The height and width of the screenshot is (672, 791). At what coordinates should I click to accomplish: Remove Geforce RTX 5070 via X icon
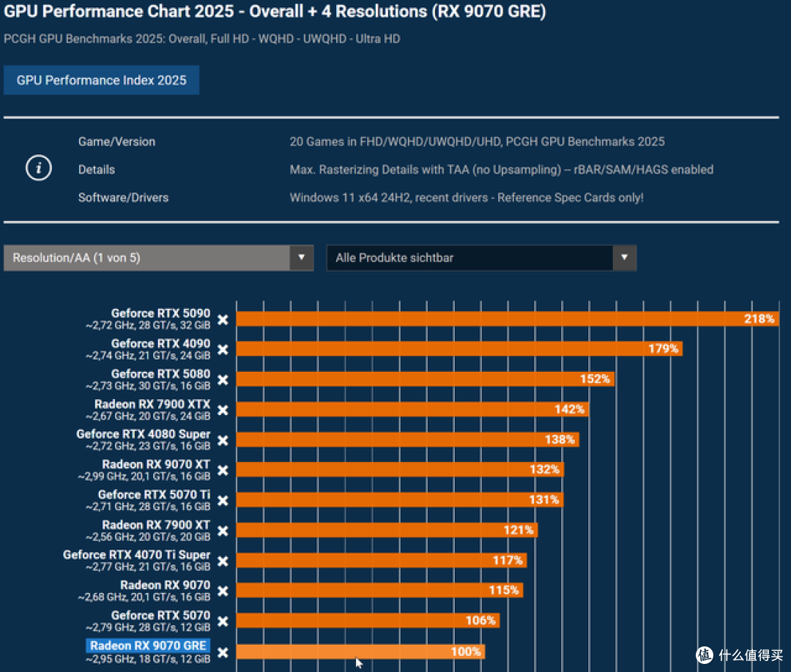tap(223, 621)
